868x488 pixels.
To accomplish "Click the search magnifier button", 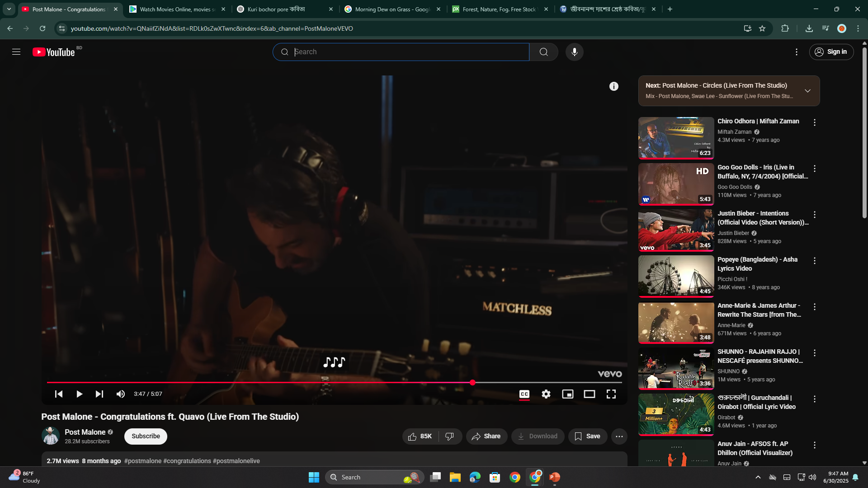I will pyautogui.click(x=543, y=52).
